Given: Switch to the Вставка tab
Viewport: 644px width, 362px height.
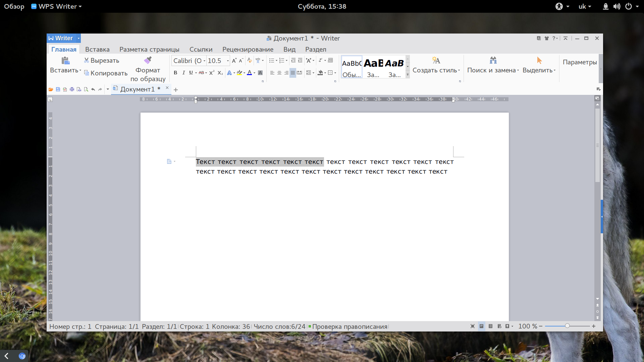Looking at the screenshot, I should point(97,49).
